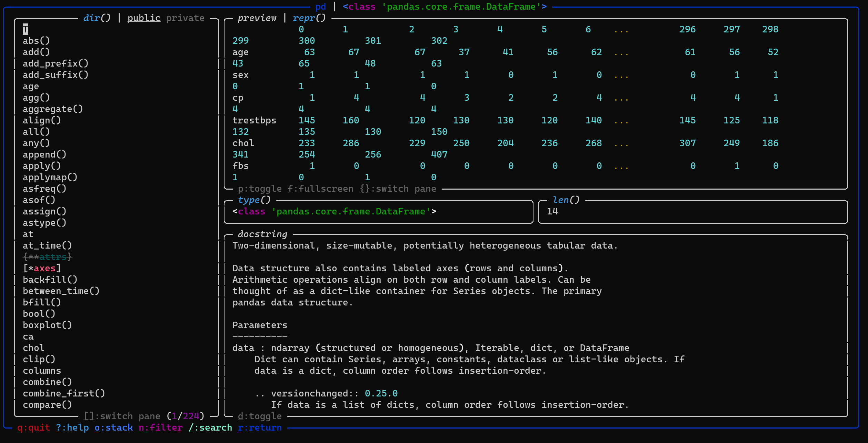
Task: Switch to the private attributes tab
Action: coord(185,18)
